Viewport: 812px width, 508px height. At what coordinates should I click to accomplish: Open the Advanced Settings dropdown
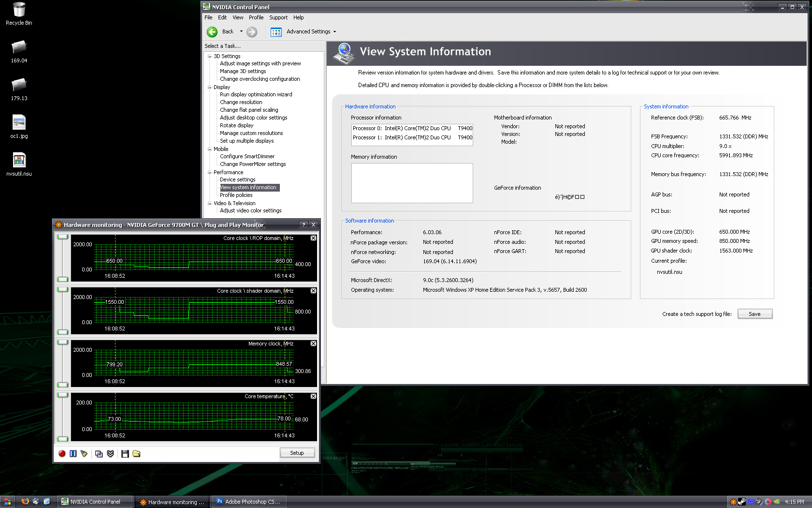point(334,32)
